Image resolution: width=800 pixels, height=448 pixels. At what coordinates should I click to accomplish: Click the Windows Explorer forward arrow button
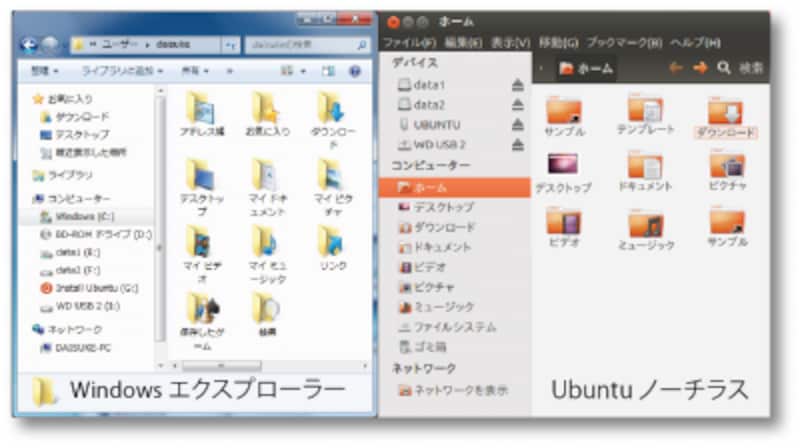click(x=49, y=45)
